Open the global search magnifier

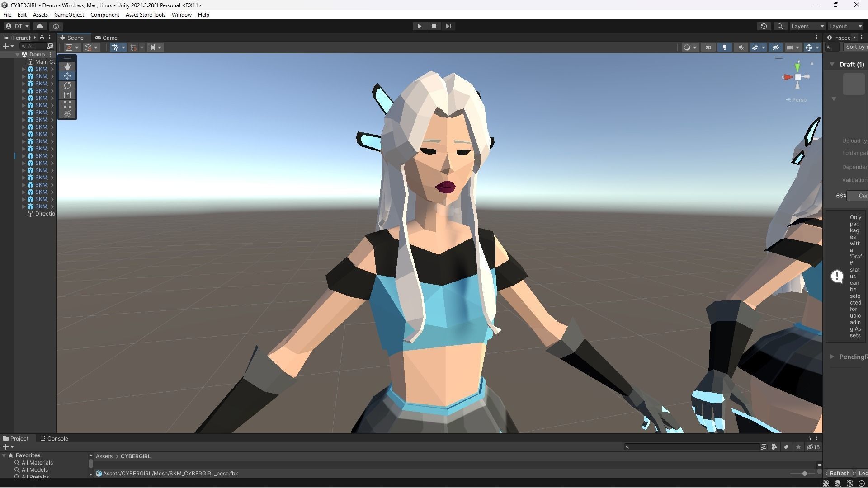780,26
